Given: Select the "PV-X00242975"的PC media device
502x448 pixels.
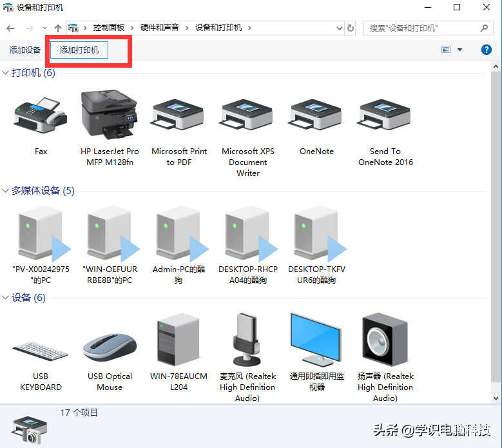Looking at the screenshot, I should (44, 233).
